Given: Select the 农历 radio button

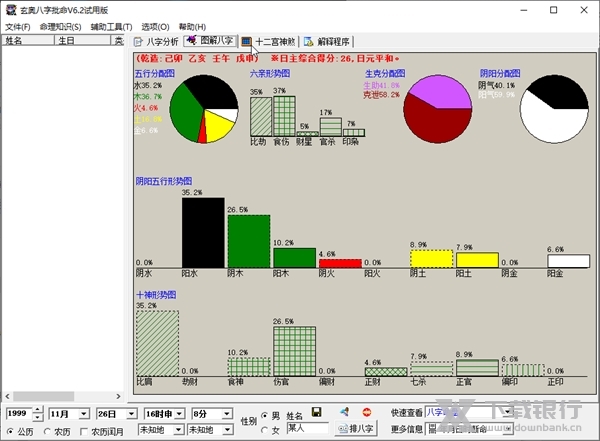Looking at the screenshot, I should (48, 431).
